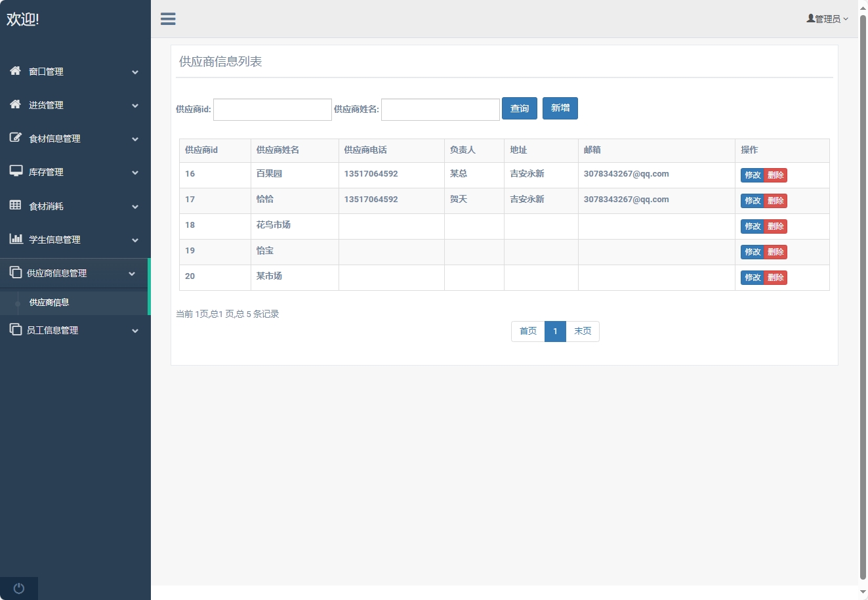868x600 pixels.
Task: Click the edit icon beside 食材信息管理
Action: [x=16, y=138]
